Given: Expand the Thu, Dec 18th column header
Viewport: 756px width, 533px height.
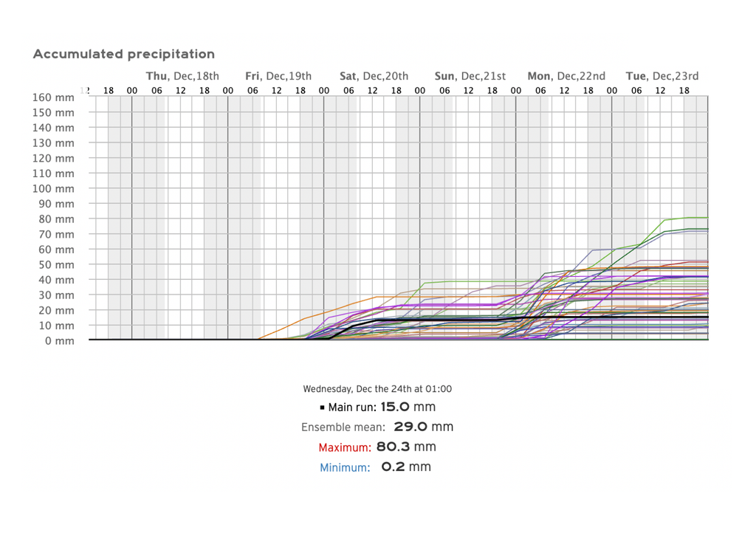Looking at the screenshot, I should tap(182, 75).
